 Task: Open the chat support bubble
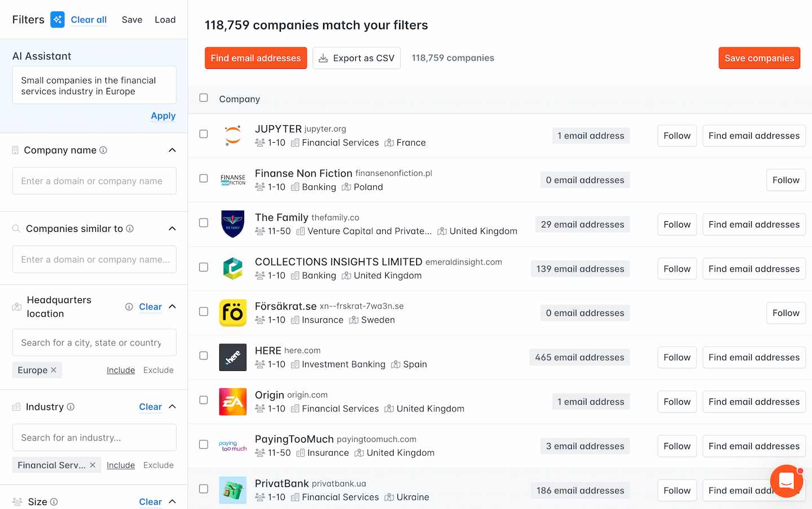coord(786,481)
